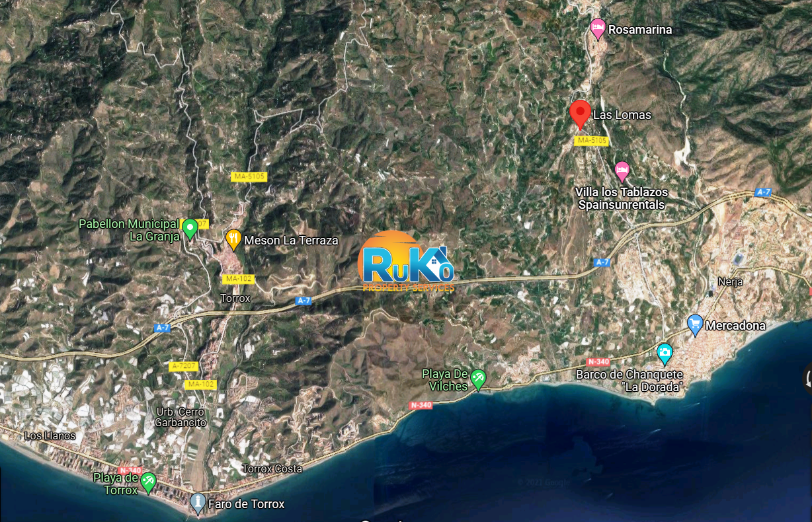The image size is (812, 522).
Task: Click the Urb. Cerro Garbancito label
Action: pyautogui.click(x=181, y=417)
